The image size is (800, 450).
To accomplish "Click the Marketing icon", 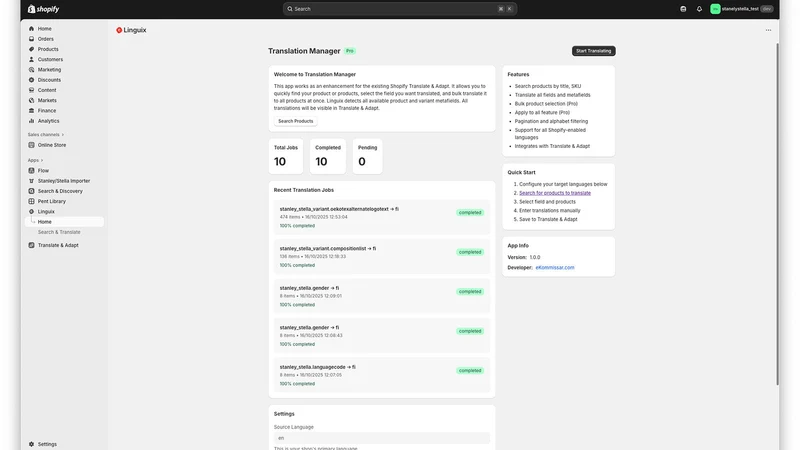I will (31, 69).
